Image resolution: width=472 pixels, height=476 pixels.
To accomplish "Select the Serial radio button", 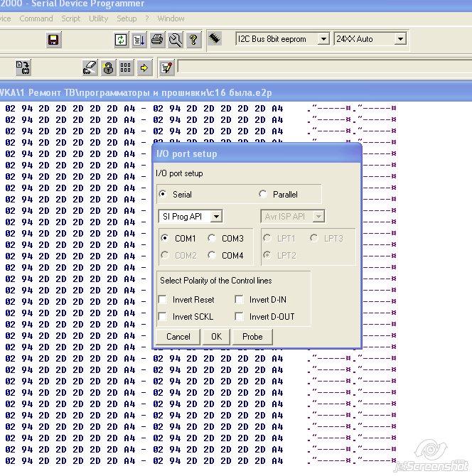I will coord(163,194).
